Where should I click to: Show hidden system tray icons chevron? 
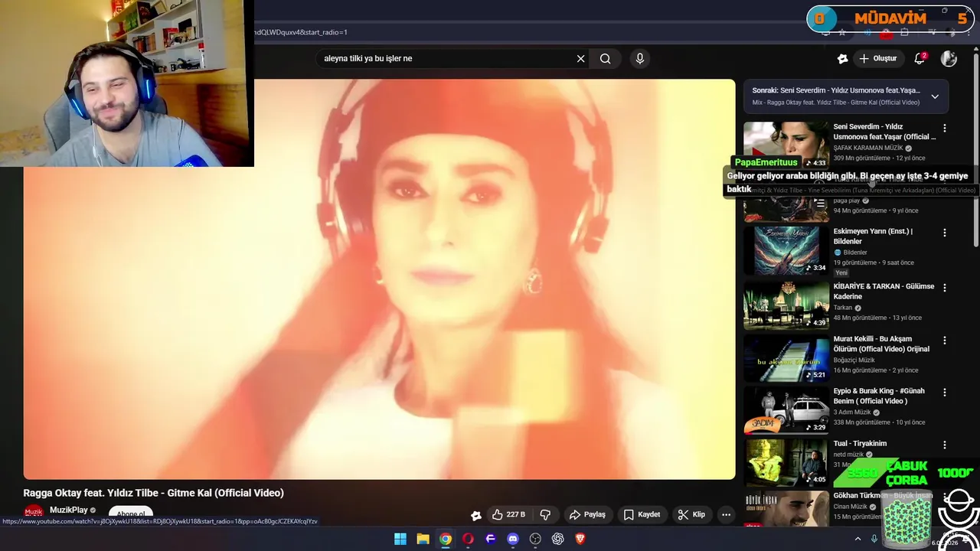[x=857, y=539]
